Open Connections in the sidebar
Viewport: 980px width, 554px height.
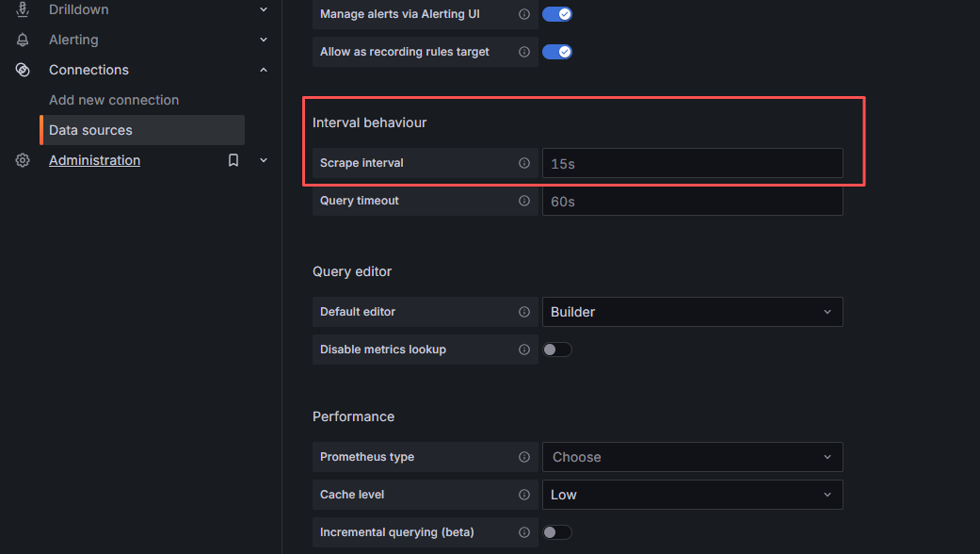(88, 70)
